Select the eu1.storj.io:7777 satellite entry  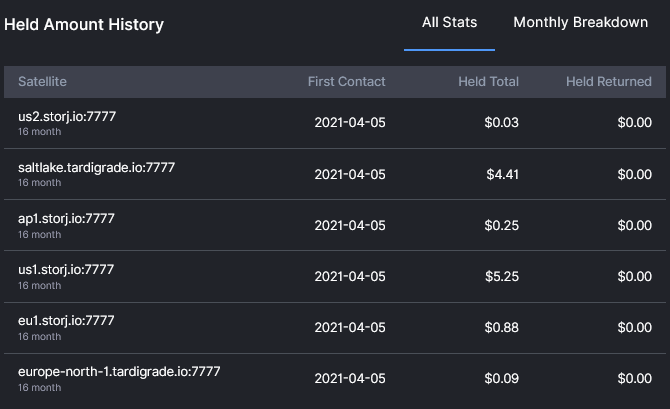click(x=335, y=328)
